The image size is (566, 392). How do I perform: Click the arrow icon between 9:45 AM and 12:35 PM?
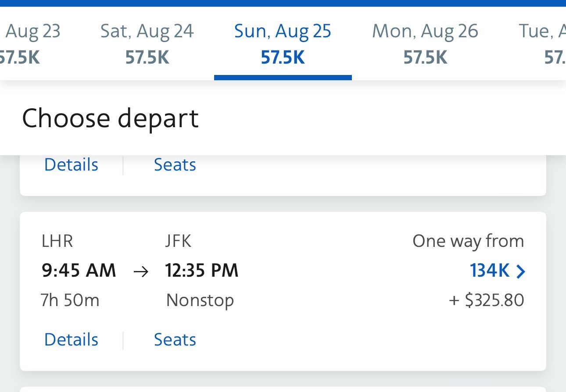141,272
